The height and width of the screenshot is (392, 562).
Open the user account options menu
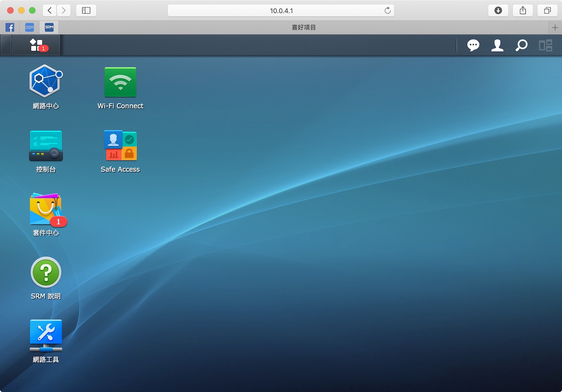(497, 45)
